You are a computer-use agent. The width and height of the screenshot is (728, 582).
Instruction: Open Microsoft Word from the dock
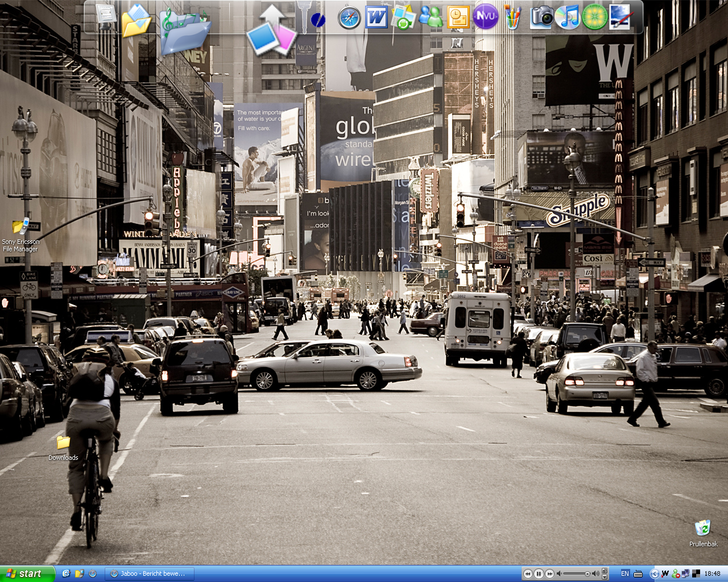(x=376, y=18)
